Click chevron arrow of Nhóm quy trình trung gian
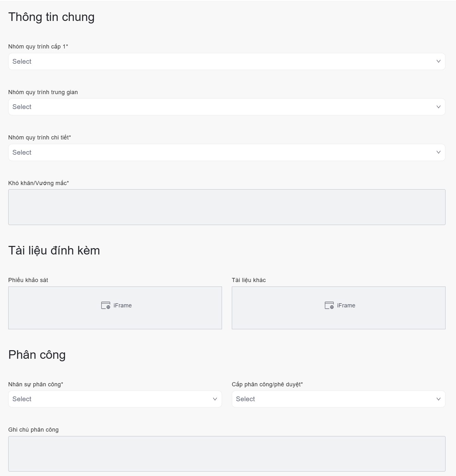 [x=438, y=107]
